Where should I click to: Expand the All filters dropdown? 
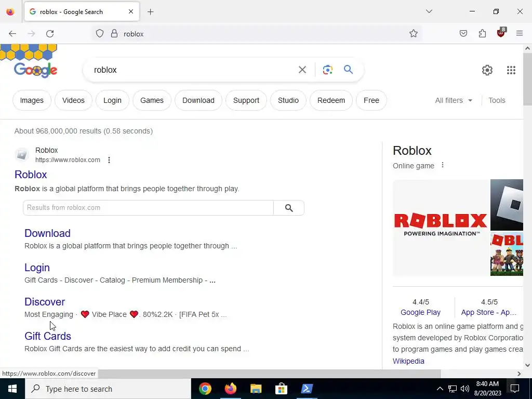coord(454,100)
